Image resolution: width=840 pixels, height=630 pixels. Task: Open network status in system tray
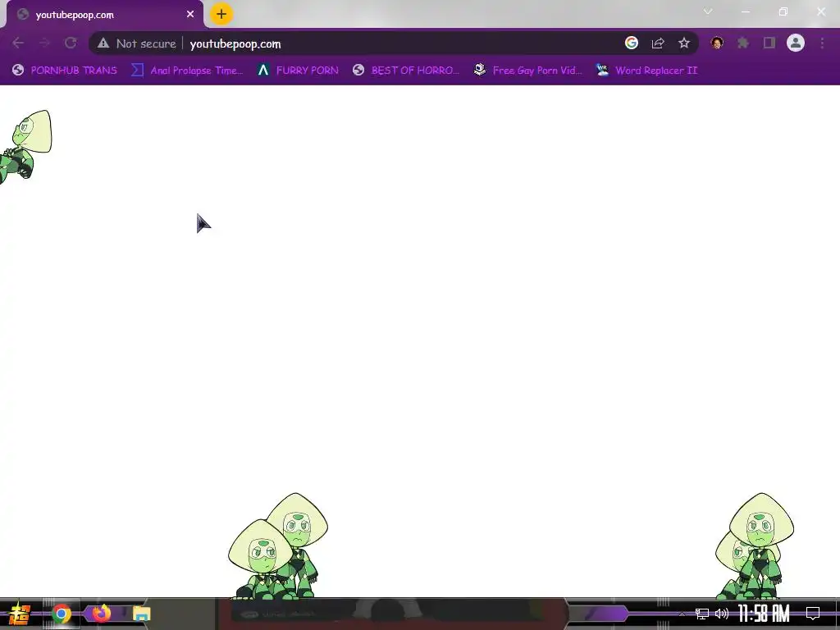[702, 614]
